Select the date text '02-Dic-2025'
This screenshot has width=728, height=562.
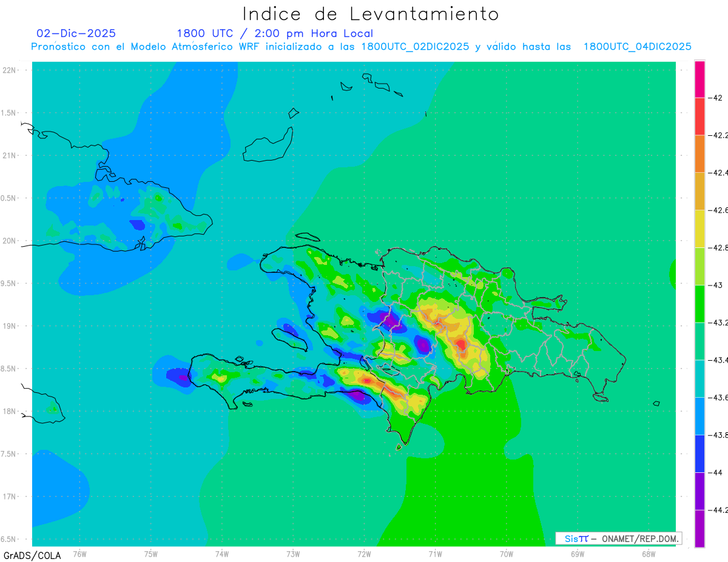(x=76, y=33)
